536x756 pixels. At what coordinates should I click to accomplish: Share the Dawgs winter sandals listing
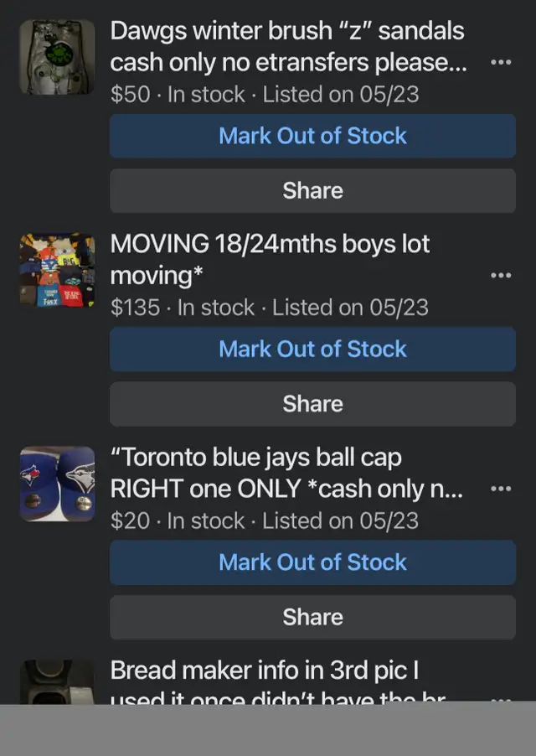(312, 190)
